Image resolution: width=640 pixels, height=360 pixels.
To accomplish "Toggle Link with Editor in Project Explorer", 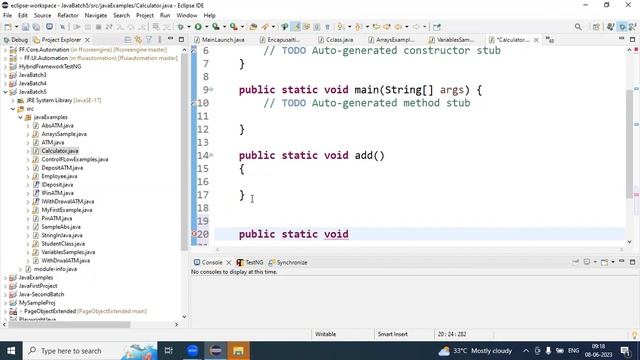I will point(138,40).
